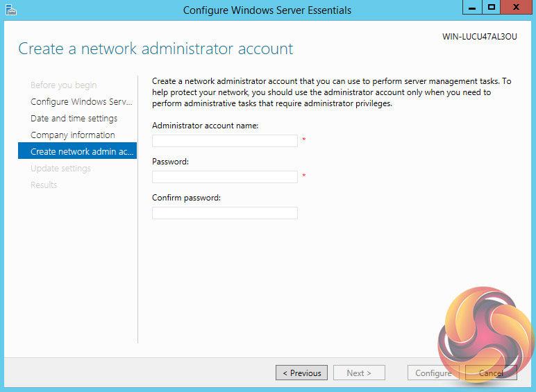536x392 pixels.
Task: Click the window title bar text
Action: point(267,10)
